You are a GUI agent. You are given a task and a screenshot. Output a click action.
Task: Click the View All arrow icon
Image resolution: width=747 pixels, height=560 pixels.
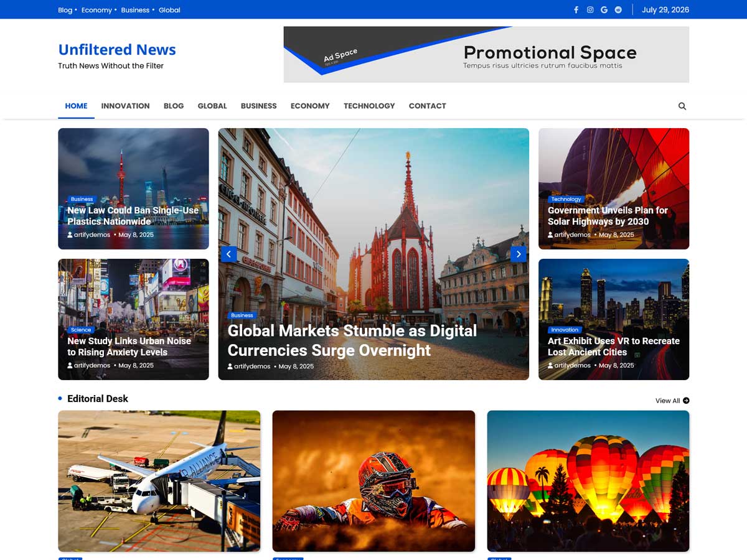(686, 401)
